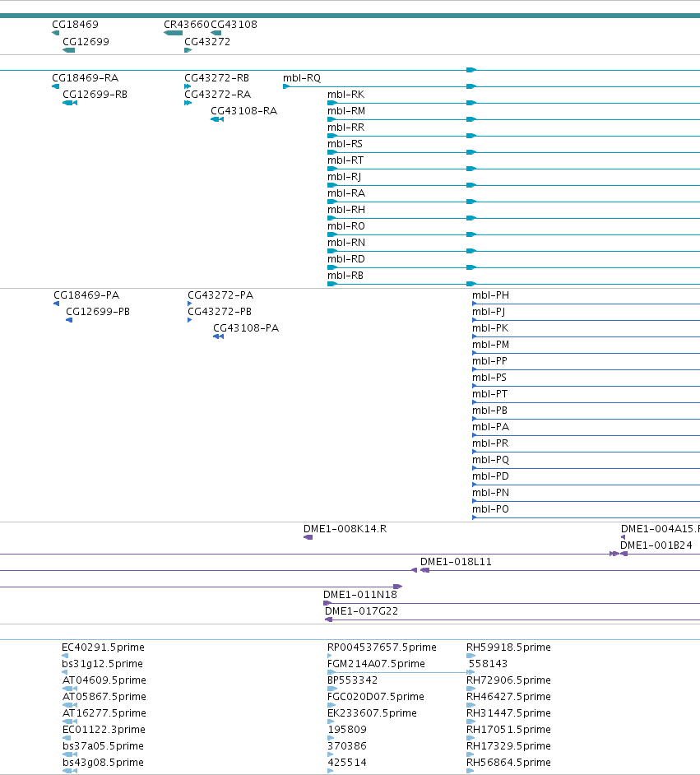Select EST RP004537657.5prime
The width and height of the screenshot is (700, 775).
[382, 647]
